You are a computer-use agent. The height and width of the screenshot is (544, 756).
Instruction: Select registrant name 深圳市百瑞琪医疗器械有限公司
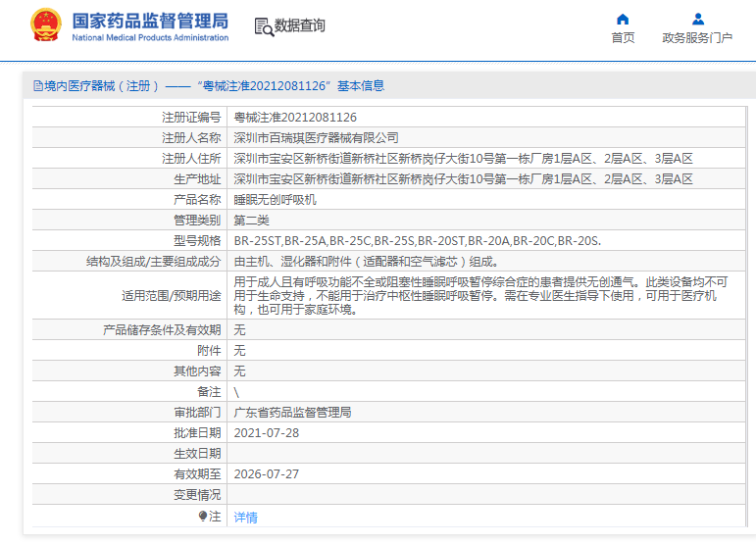pos(316,137)
